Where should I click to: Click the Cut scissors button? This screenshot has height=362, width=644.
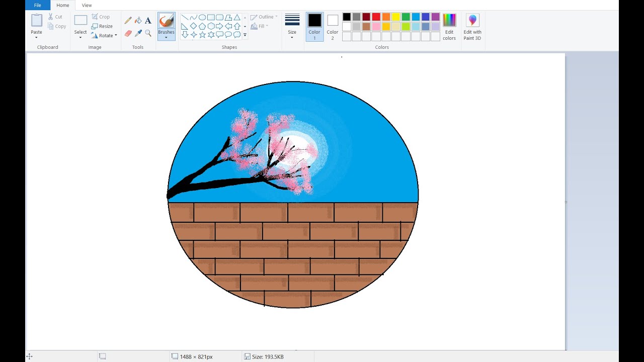click(x=55, y=17)
